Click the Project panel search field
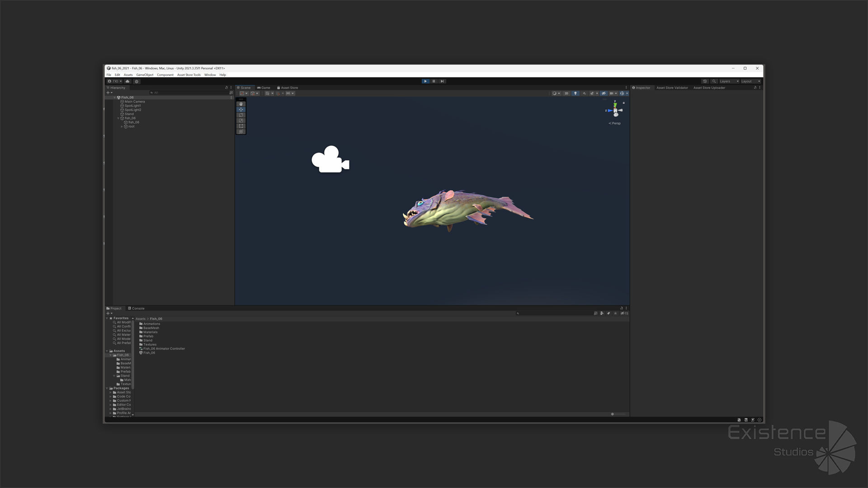 pos(554,313)
